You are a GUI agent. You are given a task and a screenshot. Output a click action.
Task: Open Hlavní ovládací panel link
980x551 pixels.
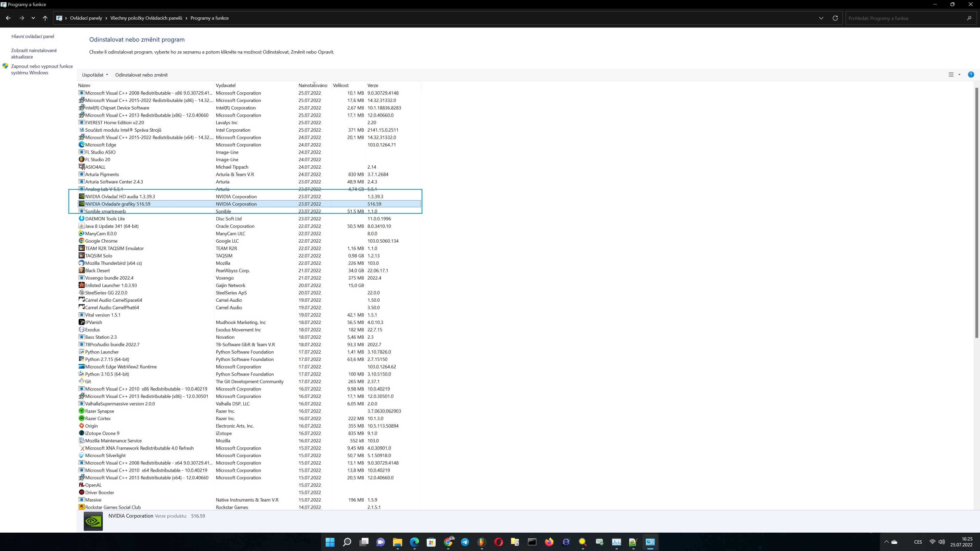tap(33, 36)
